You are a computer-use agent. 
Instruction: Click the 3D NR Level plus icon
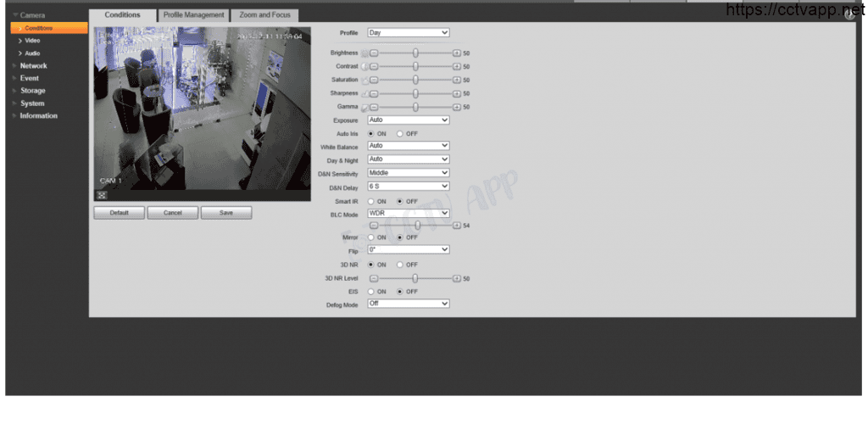(x=456, y=278)
